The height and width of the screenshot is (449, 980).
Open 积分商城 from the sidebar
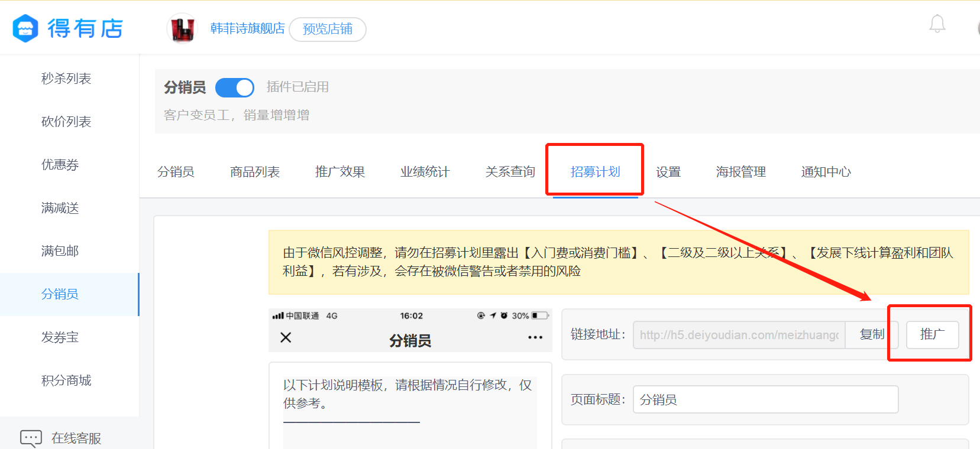pyautogui.click(x=66, y=380)
